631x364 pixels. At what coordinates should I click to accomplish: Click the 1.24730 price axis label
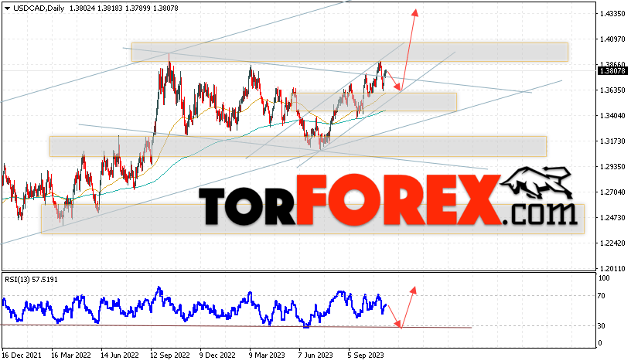click(612, 218)
